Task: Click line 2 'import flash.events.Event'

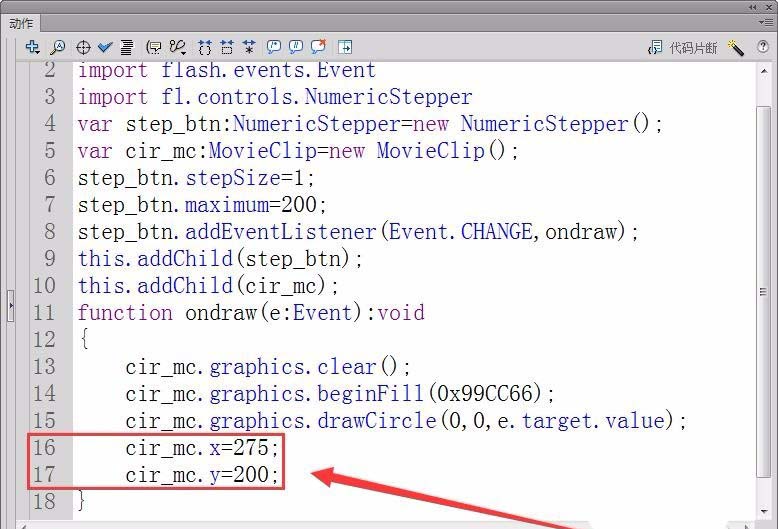Action: [x=227, y=70]
